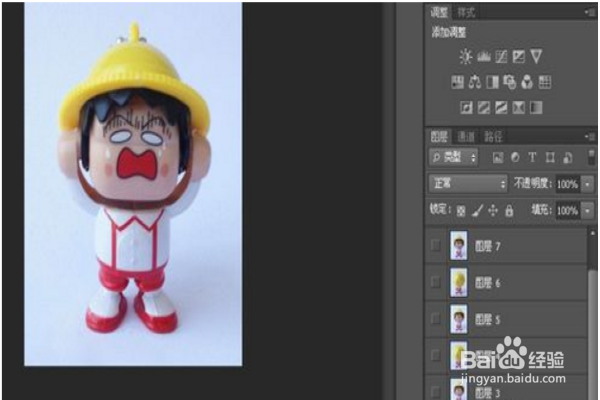Add an Invert adjustment layer

[x=466, y=108]
